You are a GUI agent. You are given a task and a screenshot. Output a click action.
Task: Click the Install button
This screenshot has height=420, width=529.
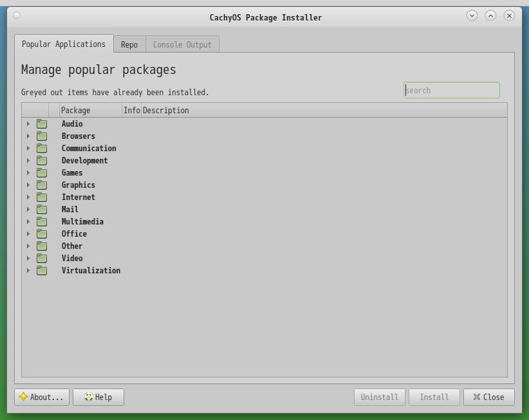[434, 397]
